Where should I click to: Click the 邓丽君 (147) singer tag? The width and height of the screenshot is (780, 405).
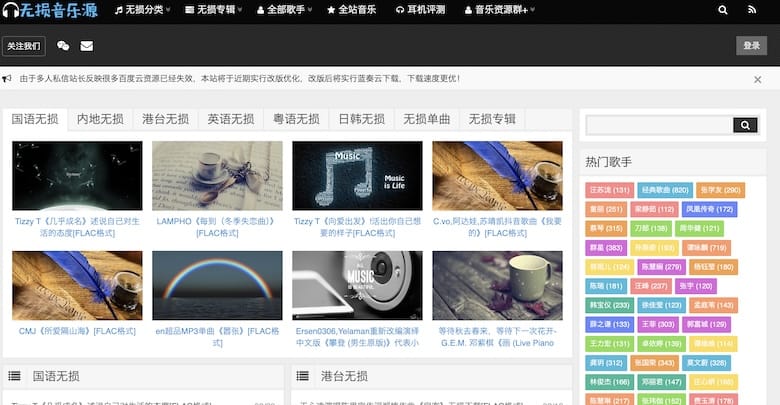(661, 382)
